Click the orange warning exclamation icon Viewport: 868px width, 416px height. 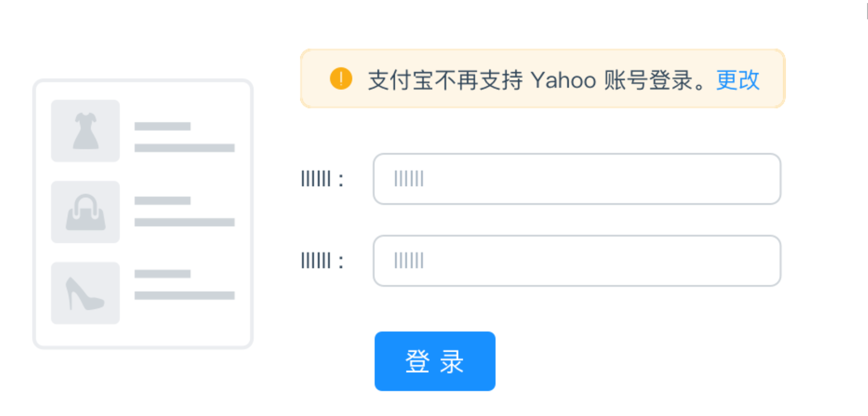[x=341, y=79]
